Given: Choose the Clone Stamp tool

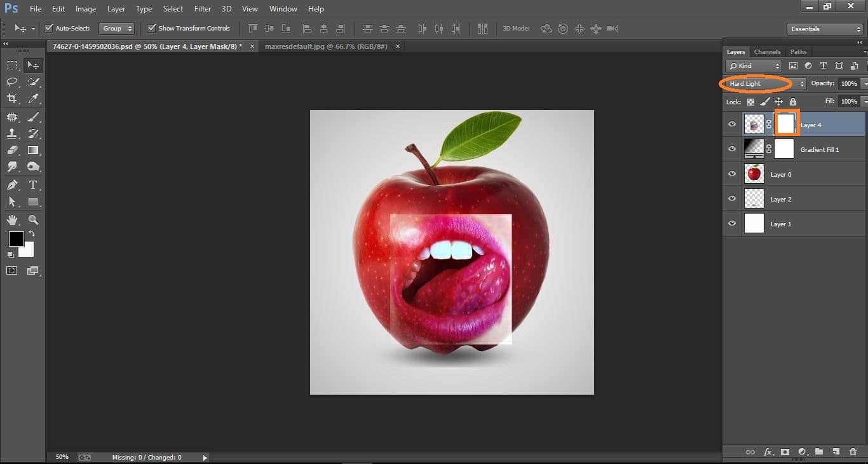Looking at the screenshot, I should 11,133.
